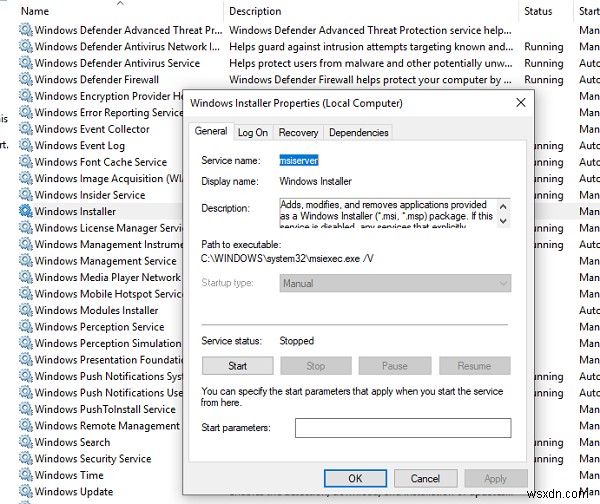This screenshot has height=504, width=600.
Task: Sort services by the Name column header
Action: point(35,11)
